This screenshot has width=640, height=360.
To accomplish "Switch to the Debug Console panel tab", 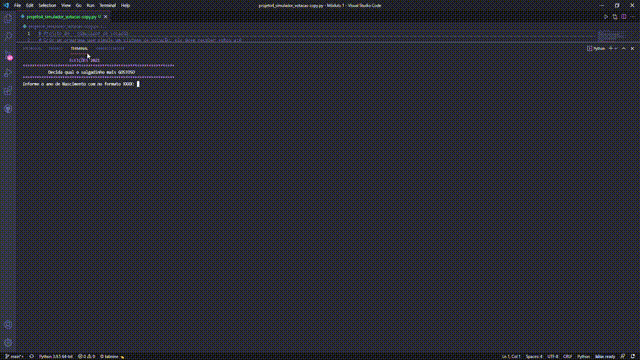I will coord(110,49).
